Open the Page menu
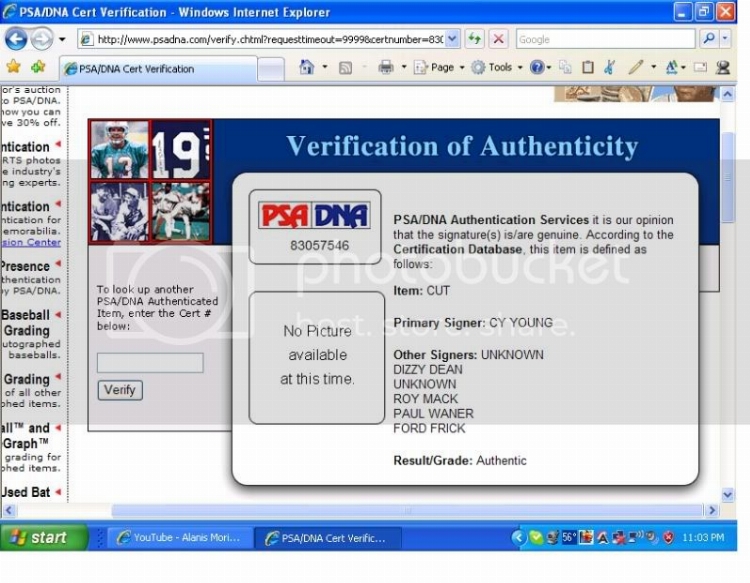This screenshot has height=583, width=750. [x=439, y=67]
